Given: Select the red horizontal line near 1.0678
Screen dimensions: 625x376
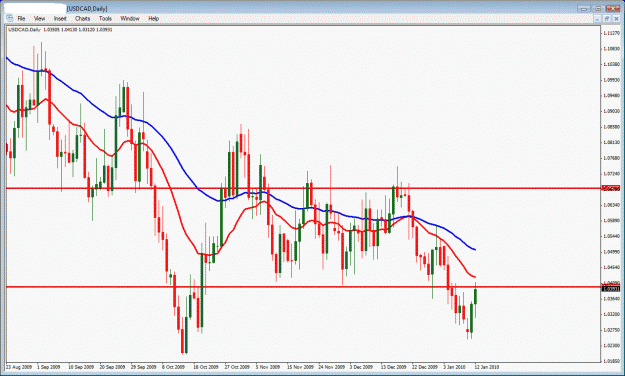Looking at the screenshot, I should [303, 188].
